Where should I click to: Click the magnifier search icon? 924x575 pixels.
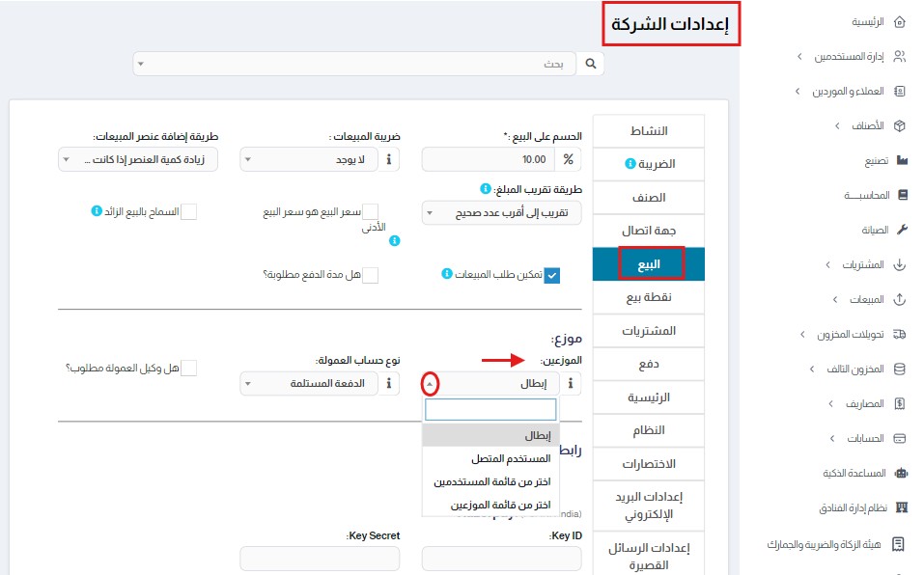pyautogui.click(x=591, y=64)
